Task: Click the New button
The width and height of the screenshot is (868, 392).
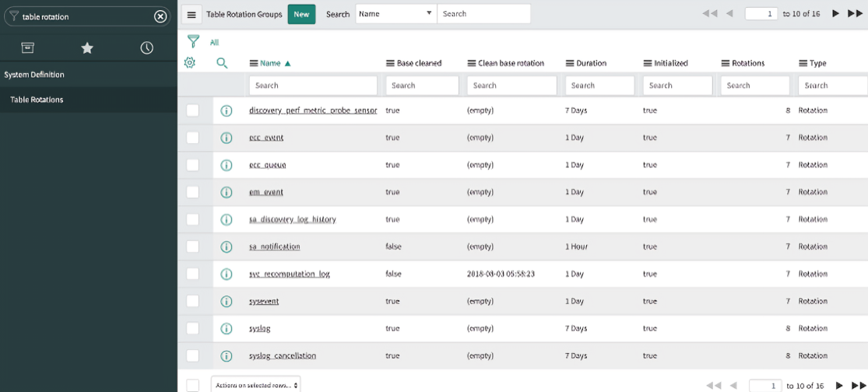Action: click(301, 14)
